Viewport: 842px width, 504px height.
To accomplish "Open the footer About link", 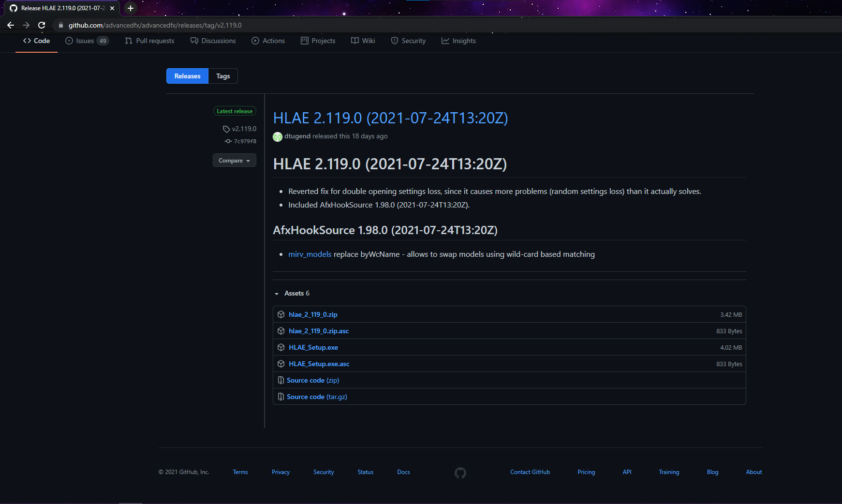I will point(754,472).
